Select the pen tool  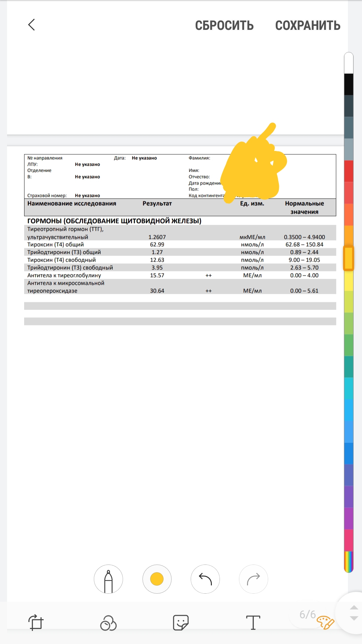[108, 579]
